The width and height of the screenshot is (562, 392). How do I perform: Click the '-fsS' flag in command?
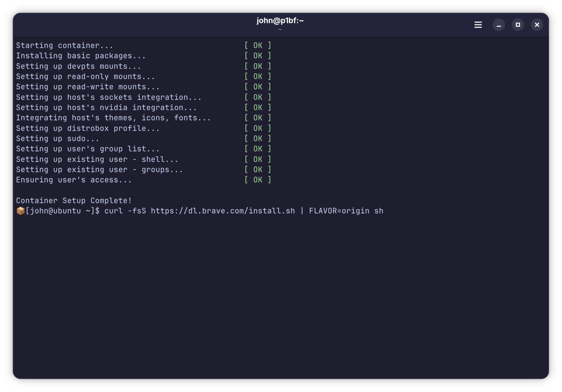tap(137, 211)
